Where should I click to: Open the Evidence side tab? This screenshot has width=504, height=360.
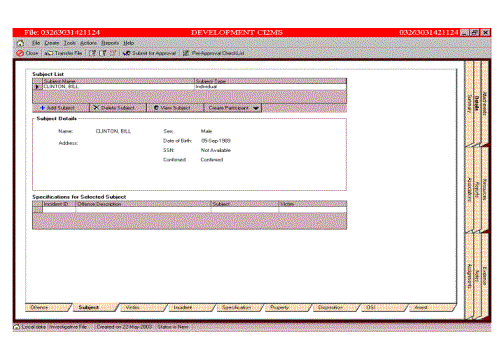pyautogui.click(x=485, y=276)
